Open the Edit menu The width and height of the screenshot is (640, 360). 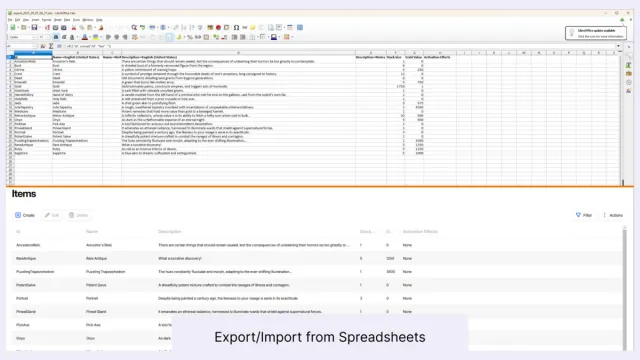pyautogui.click(x=17, y=20)
